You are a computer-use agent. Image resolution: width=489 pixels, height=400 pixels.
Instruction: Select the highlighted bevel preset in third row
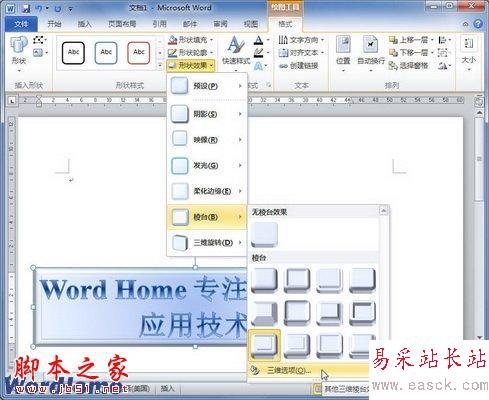click(x=264, y=345)
